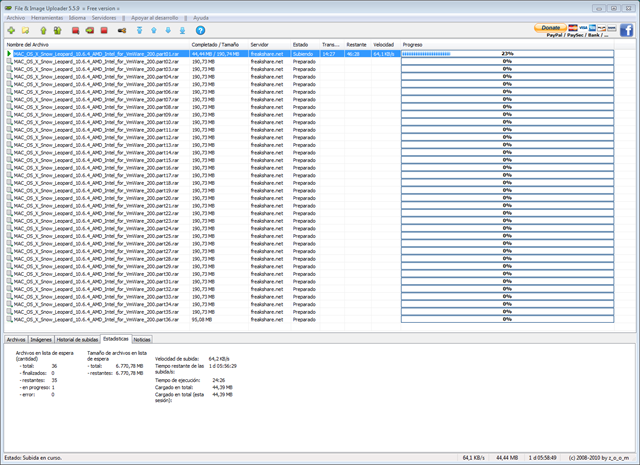Screen dimensions: 640x465
Task: Click the 64,1 KB/s speed cell in part01 row
Action: pos(384,53)
